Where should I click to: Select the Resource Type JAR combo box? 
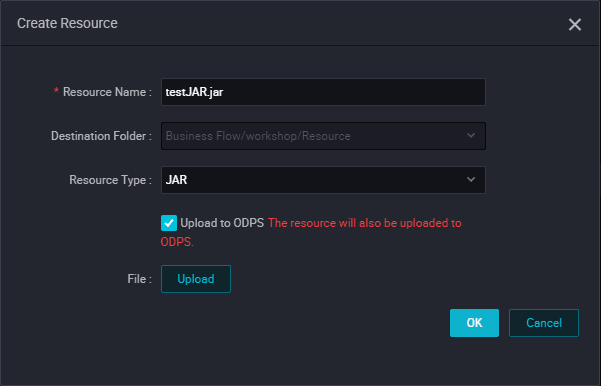pyautogui.click(x=323, y=180)
